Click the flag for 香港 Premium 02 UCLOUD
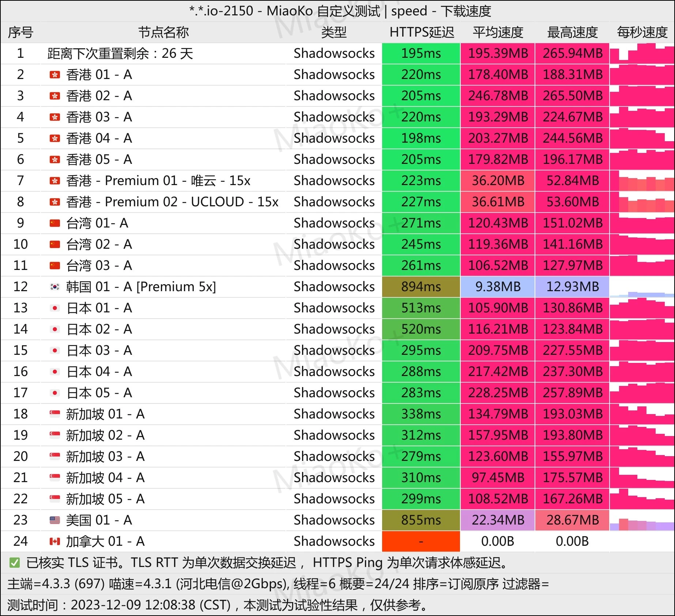 [x=55, y=202]
